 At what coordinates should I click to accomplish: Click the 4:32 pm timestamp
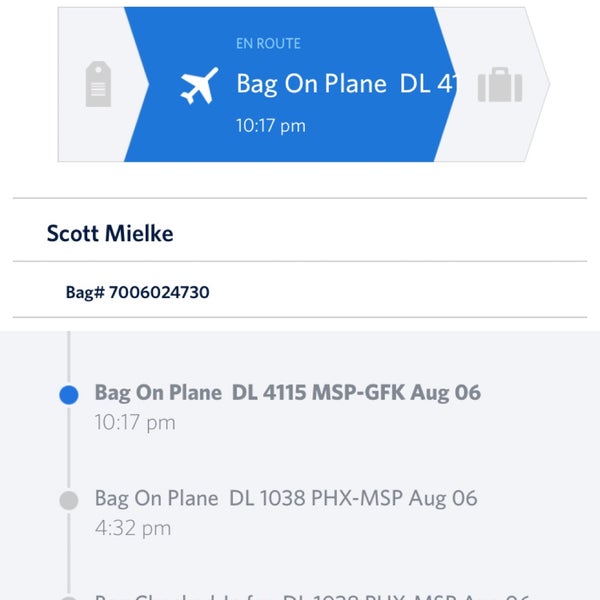(133, 528)
